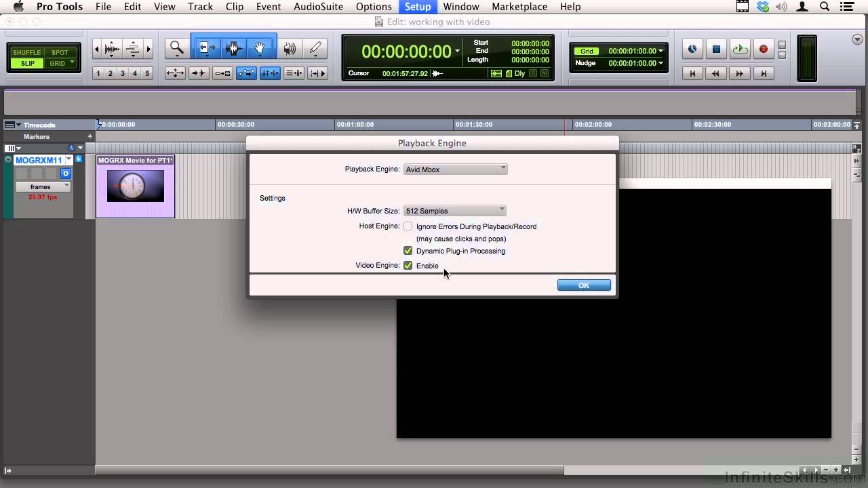868x488 pixels.
Task: Enable Shuffle edit mode
Action: [27, 52]
